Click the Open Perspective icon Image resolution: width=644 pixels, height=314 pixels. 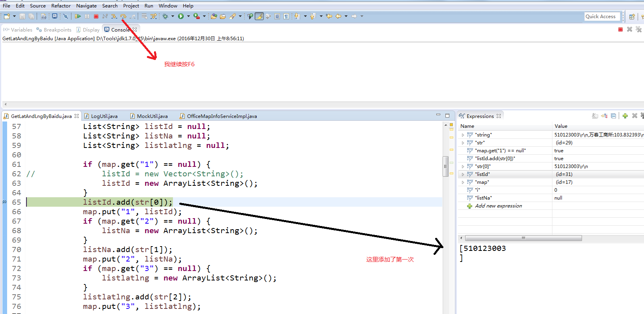click(632, 17)
